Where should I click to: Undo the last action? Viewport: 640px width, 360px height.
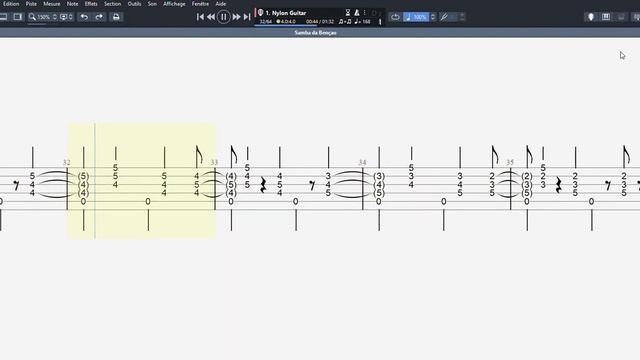(x=84, y=17)
